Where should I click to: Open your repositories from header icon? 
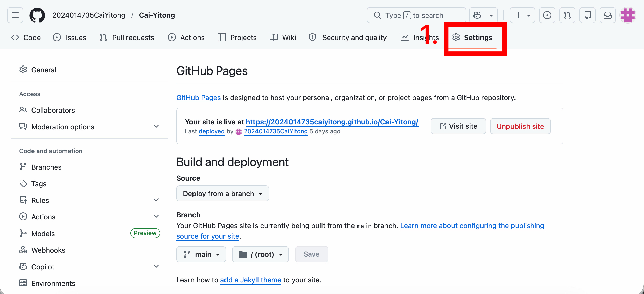(588, 15)
